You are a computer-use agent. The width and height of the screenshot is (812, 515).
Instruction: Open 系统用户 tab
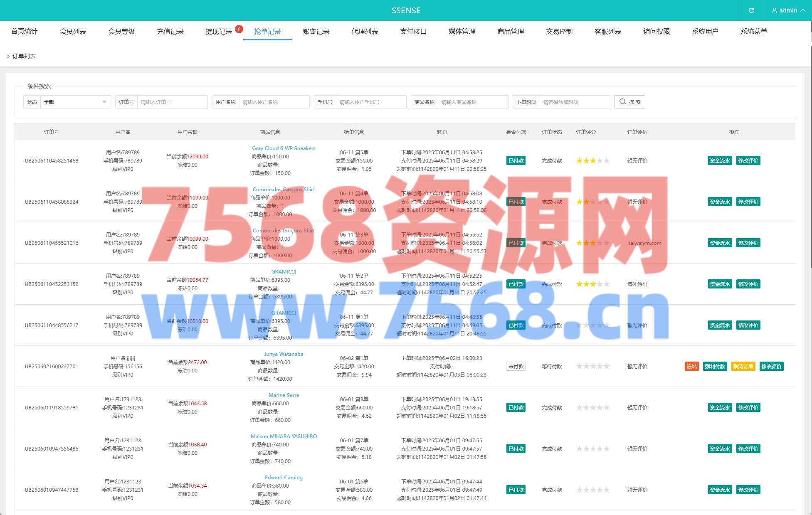click(705, 31)
